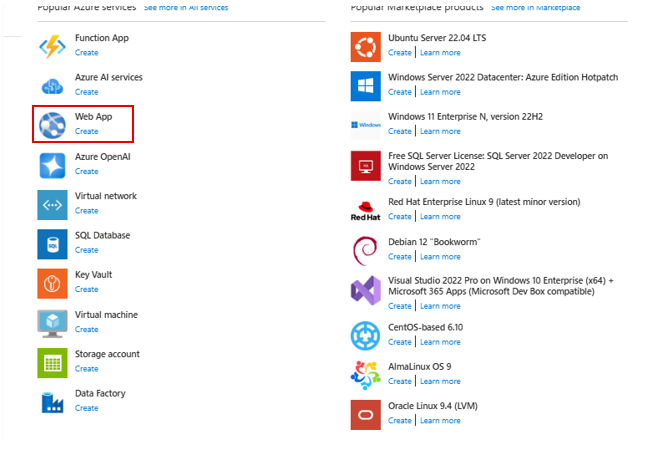Click the SQL Database icon
The height and width of the screenshot is (450, 647).
point(52,244)
